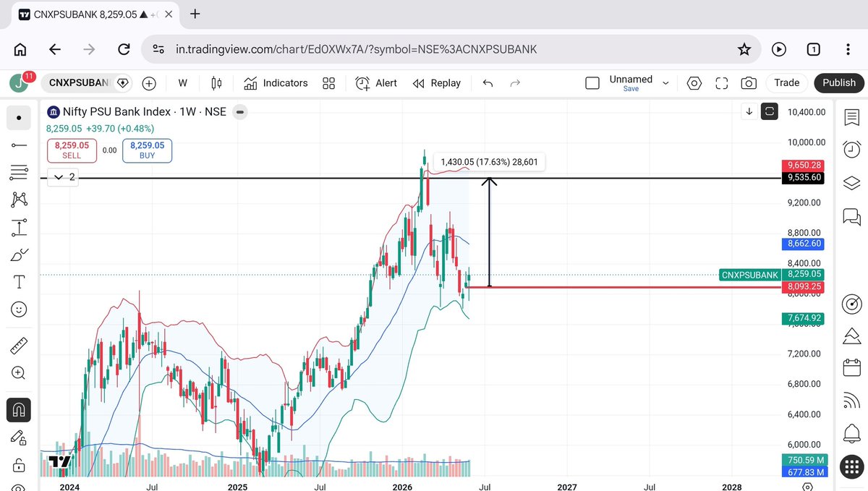Open the chats panel
Viewport: 868px width, 491px height.
pyautogui.click(x=851, y=216)
